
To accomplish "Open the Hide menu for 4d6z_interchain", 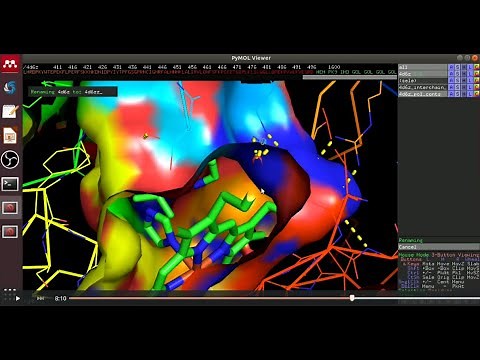I will (464, 87).
